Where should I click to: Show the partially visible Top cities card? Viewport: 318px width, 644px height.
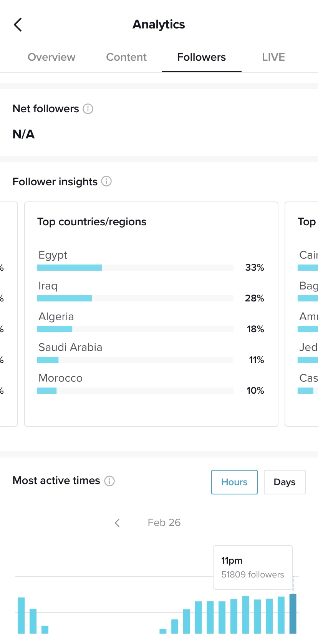click(301, 314)
